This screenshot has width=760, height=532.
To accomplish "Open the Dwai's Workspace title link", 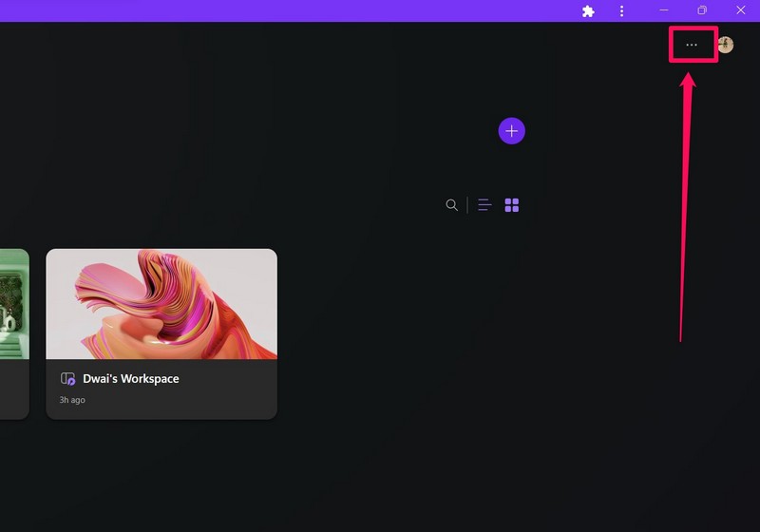I will click(x=130, y=378).
